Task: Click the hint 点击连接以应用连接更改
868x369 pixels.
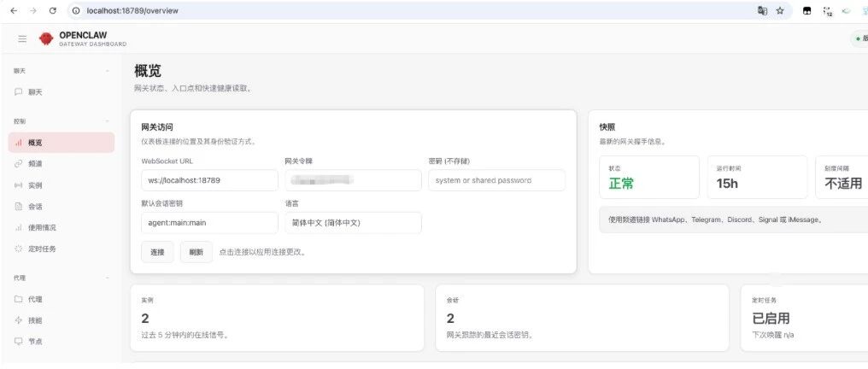Action: pos(262,252)
